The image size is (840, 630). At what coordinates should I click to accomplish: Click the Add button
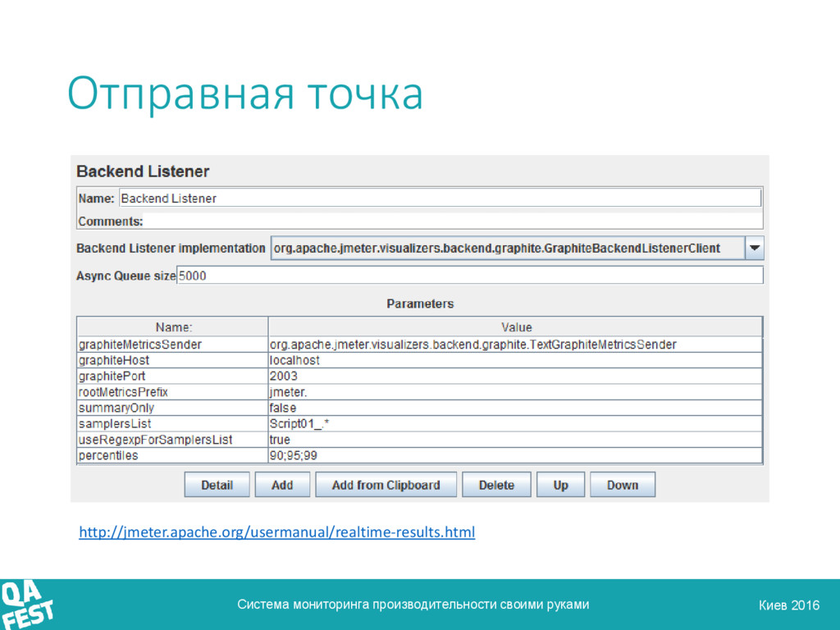pos(282,485)
